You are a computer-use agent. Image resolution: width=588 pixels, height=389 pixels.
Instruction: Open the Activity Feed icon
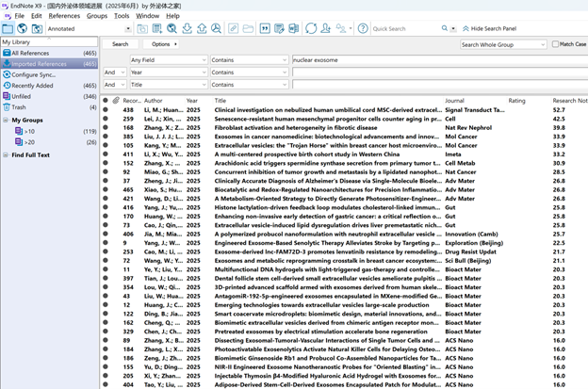pos(341,28)
